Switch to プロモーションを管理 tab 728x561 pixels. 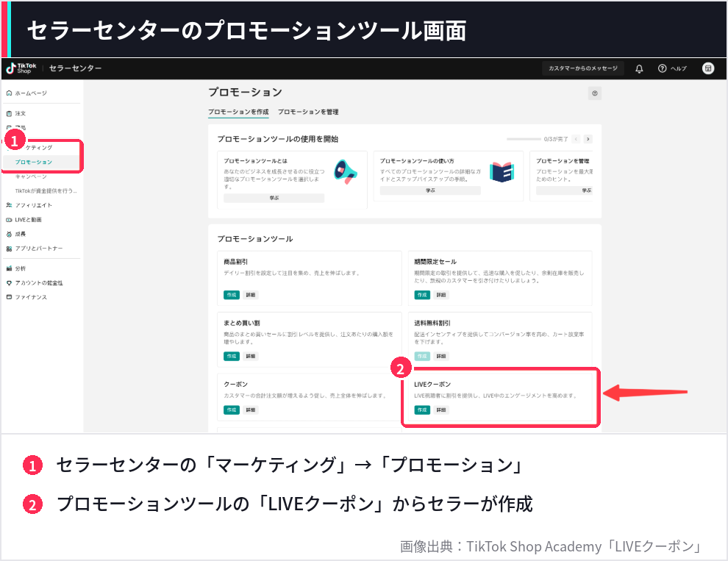(308, 112)
